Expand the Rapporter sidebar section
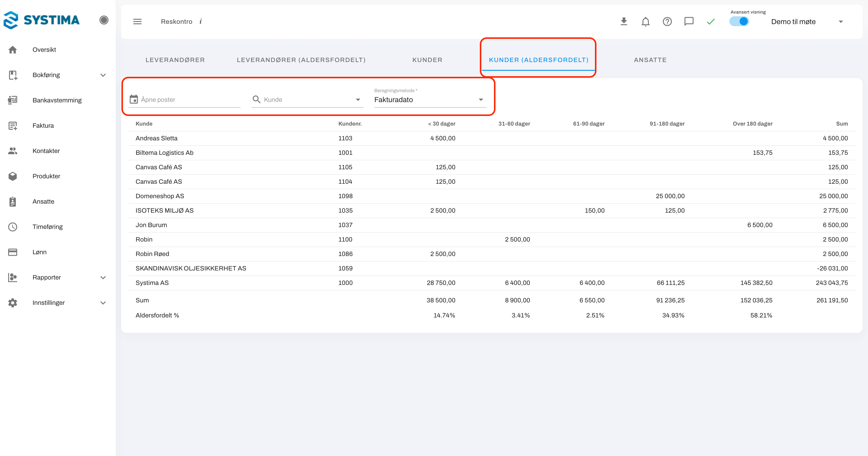 (103, 277)
